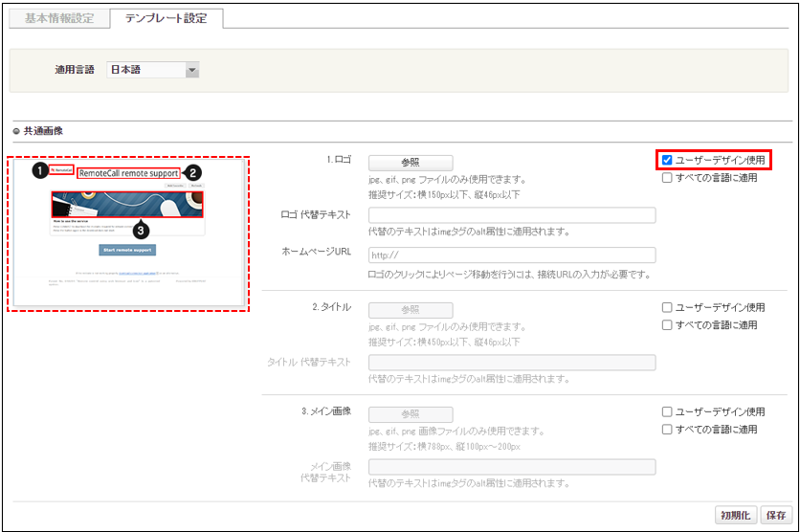Uncheck ユーザーデザイン使用 for the logo

(x=667, y=160)
